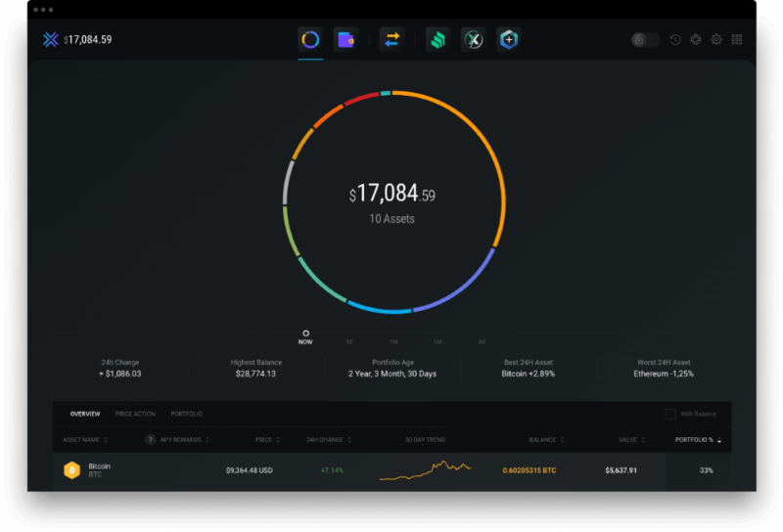Click the +7.14% change value
Viewport: 783px width, 532px height.
coord(332,470)
